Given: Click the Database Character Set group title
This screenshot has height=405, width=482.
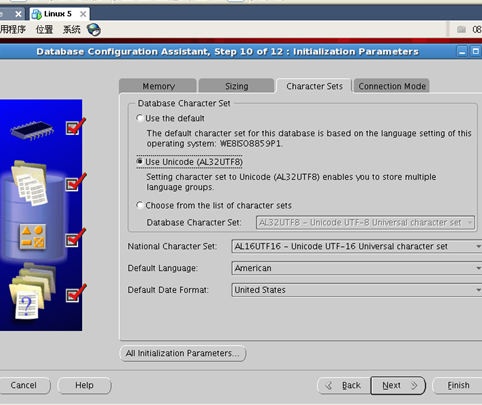Looking at the screenshot, I should pos(184,103).
